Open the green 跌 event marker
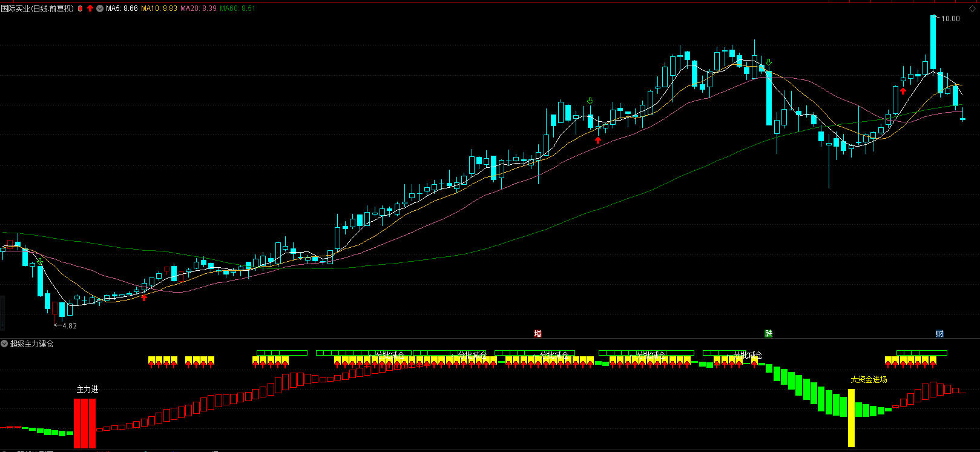The image size is (980, 452). (768, 333)
